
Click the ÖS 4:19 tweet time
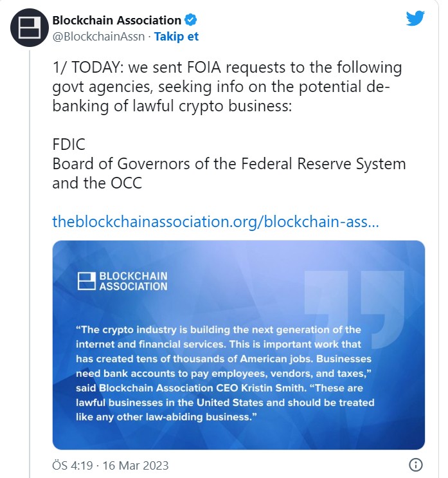[73, 465]
